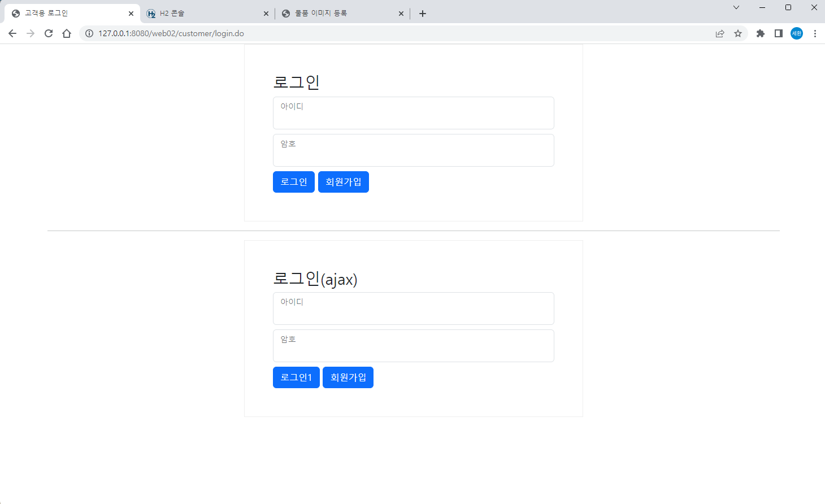
Task: Focus the 아이디 field in 로그인 form
Action: point(414,113)
